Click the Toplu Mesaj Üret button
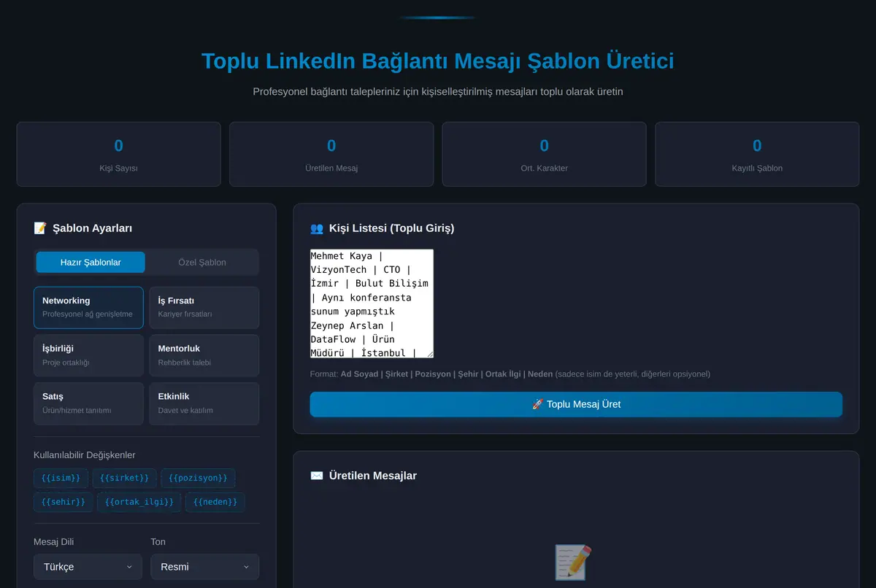Viewport: 876px width, 588px height. [576, 404]
